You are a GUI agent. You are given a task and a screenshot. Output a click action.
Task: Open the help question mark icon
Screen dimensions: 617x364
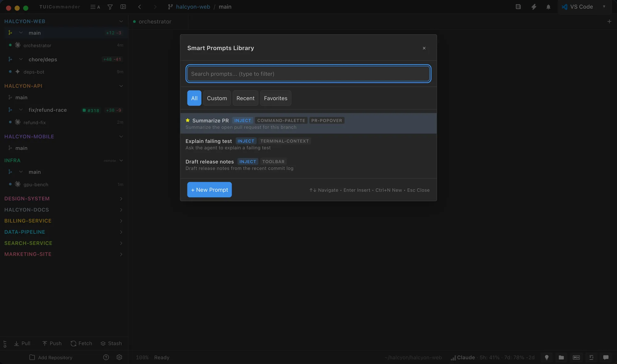click(x=106, y=357)
